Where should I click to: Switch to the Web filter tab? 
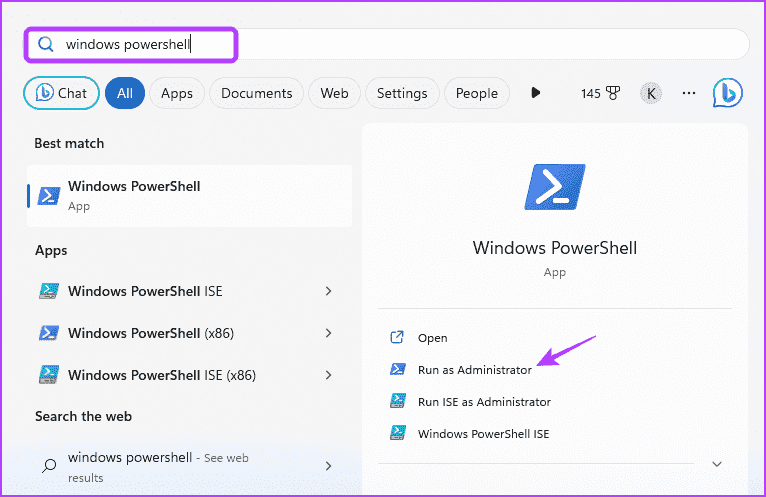click(x=334, y=93)
